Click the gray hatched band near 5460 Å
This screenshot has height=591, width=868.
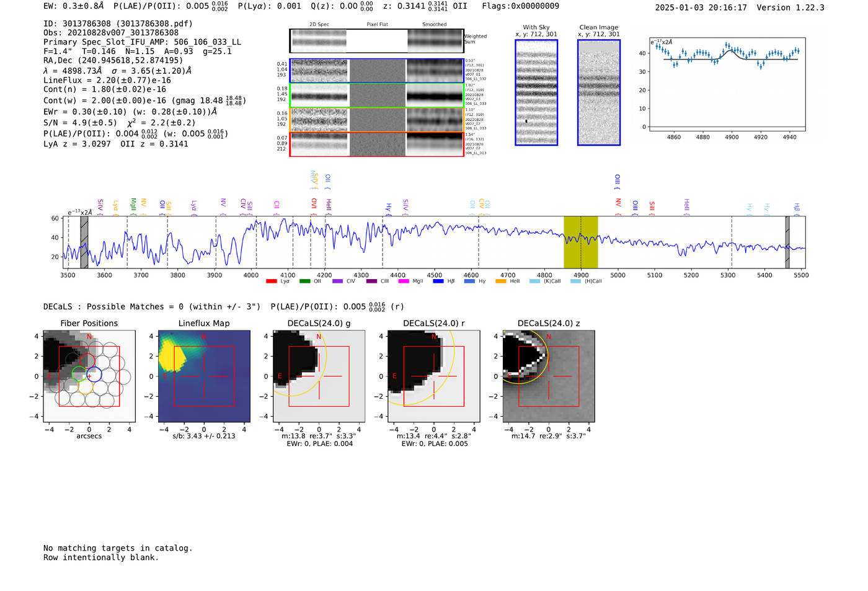[x=787, y=242]
